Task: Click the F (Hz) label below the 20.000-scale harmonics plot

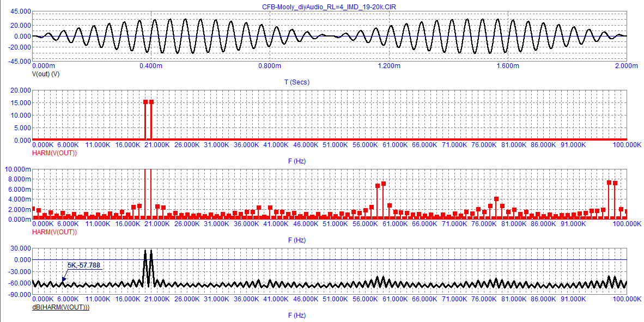Action: [297, 161]
